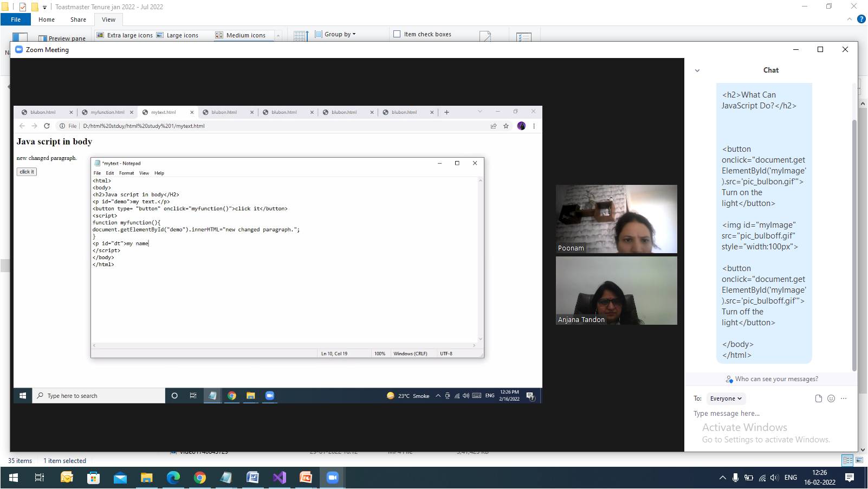This screenshot has width=868, height=489.
Task: Click the '35 items' status text
Action: click(x=20, y=461)
